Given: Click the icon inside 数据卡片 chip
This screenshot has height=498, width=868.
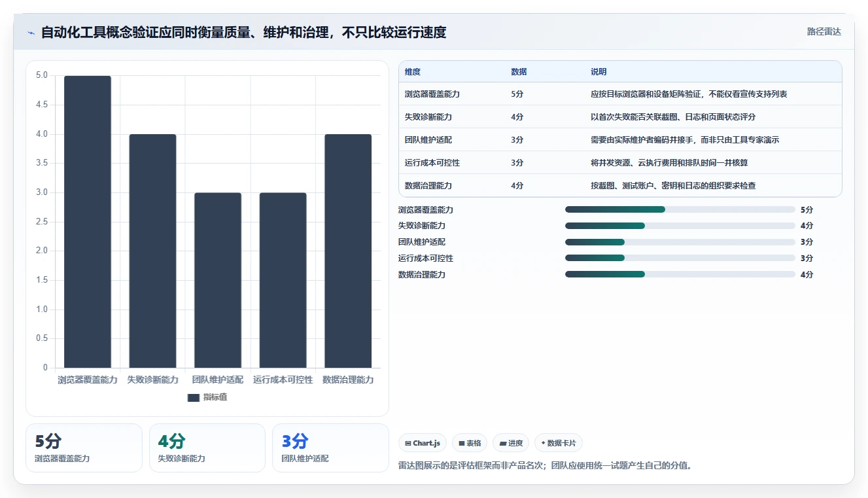Looking at the screenshot, I should coord(543,443).
